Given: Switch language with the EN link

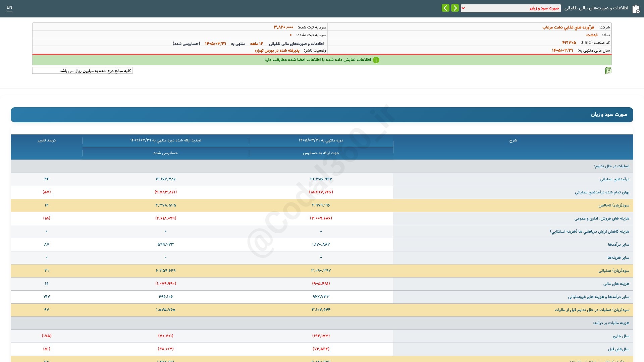Looking at the screenshot, I should coord(9,7).
